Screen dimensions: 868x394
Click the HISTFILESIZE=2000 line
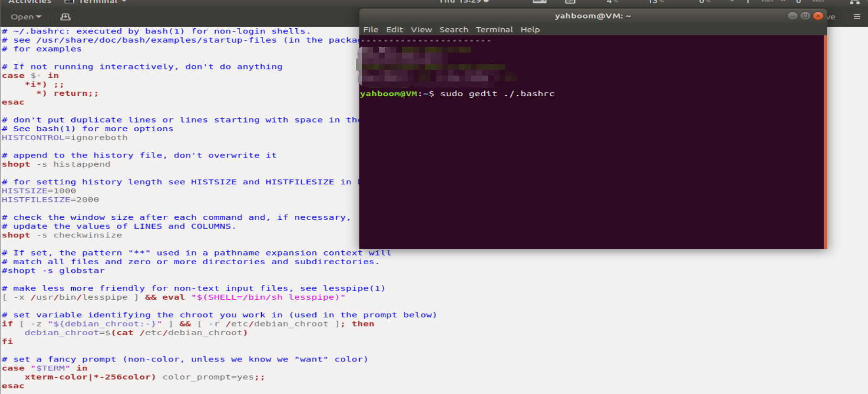coord(50,200)
